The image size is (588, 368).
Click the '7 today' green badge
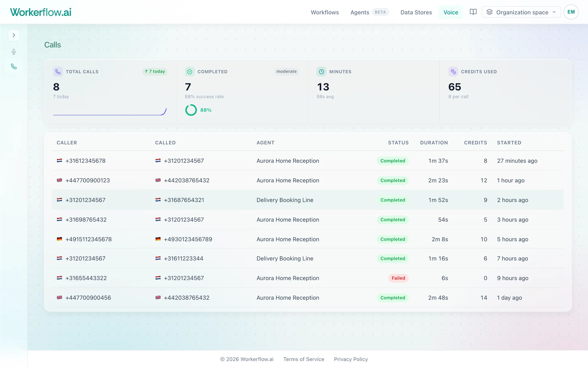pos(155,71)
